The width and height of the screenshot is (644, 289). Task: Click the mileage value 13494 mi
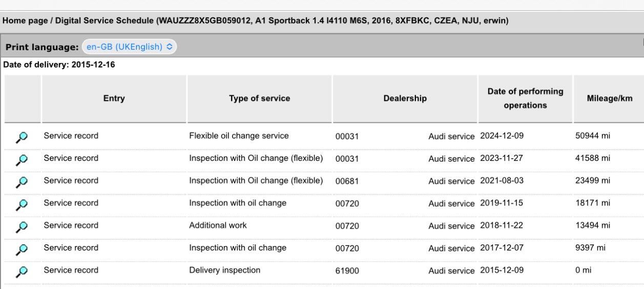click(593, 225)
